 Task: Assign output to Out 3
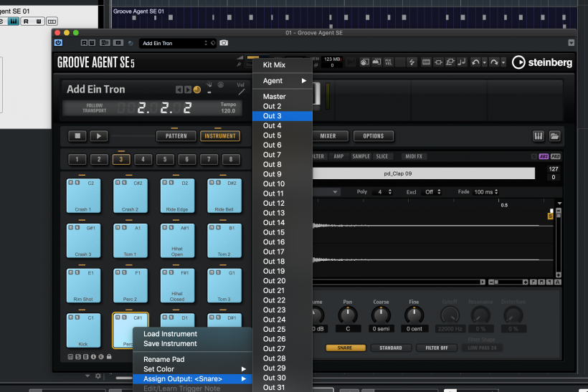[283, 116]
